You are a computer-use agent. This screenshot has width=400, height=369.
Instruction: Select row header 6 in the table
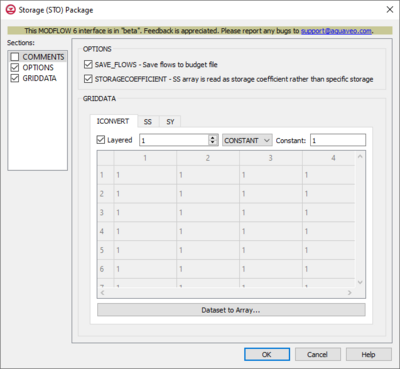[105, 269]
